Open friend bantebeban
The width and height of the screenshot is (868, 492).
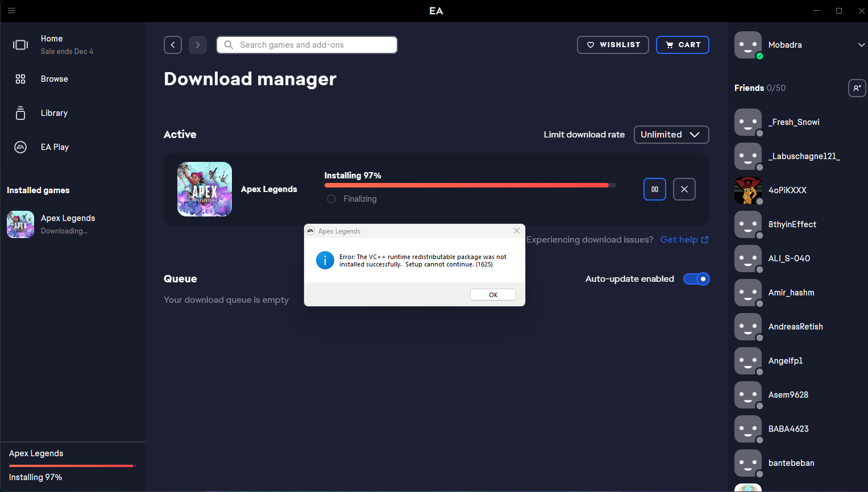tap(791, 463)
